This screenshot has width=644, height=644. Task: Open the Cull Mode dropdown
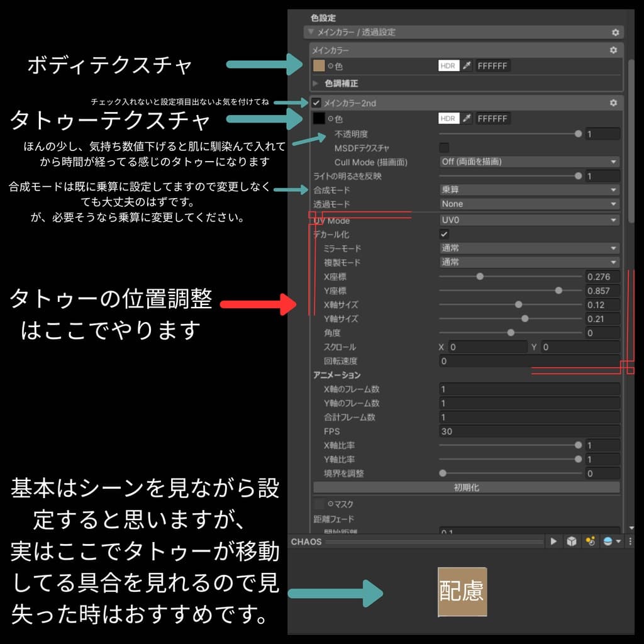tap(530, 162)
